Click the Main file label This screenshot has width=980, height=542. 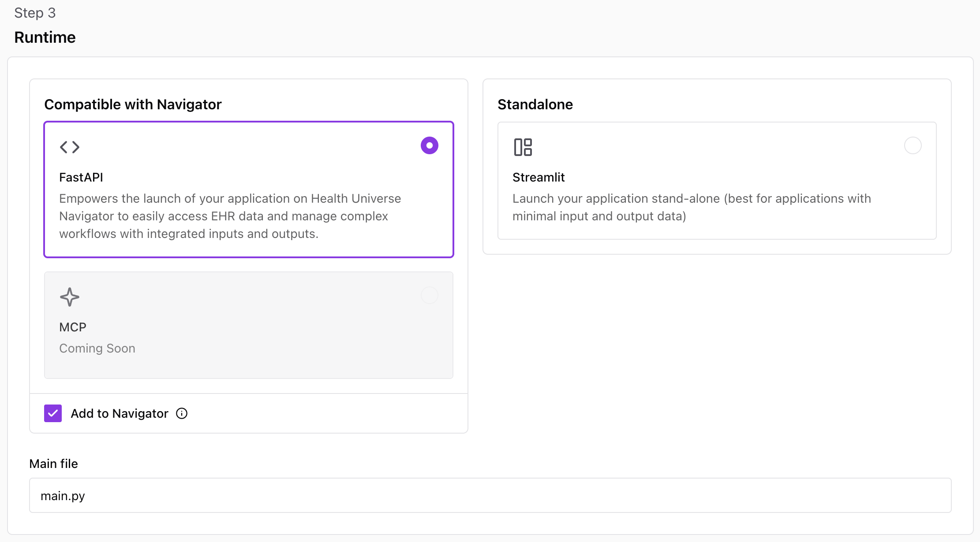click(x=53, y=464)
